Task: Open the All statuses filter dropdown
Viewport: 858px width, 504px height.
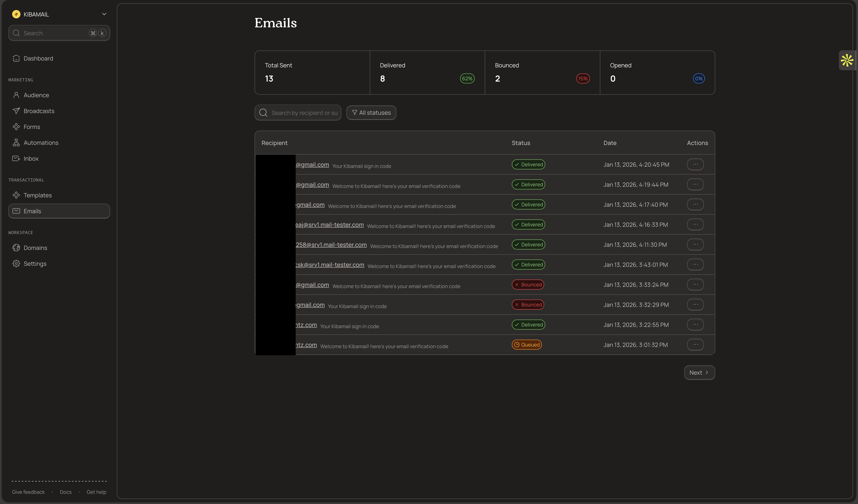Action: [371, 112]
